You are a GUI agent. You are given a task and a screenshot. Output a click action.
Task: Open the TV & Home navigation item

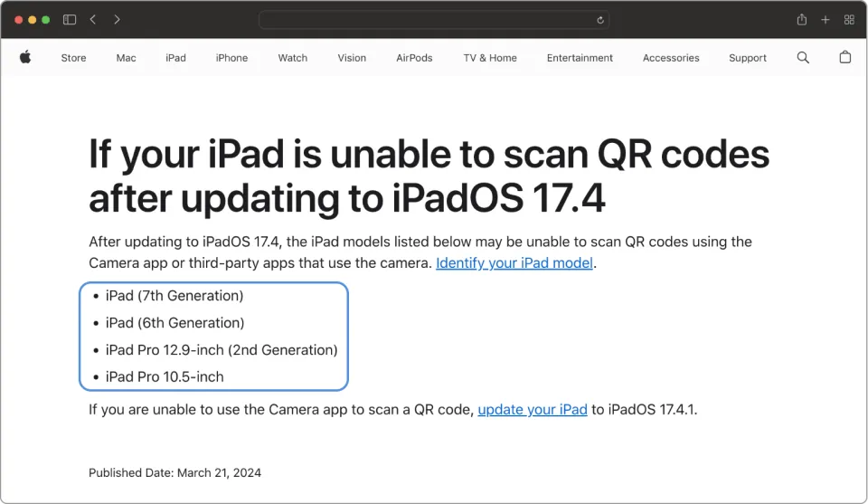pos(490,58)
